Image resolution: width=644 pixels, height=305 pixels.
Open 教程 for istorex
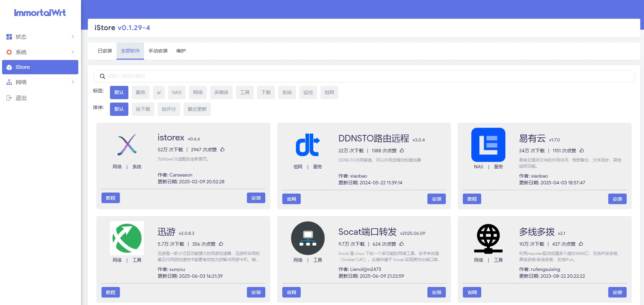[x=111, y=198]
